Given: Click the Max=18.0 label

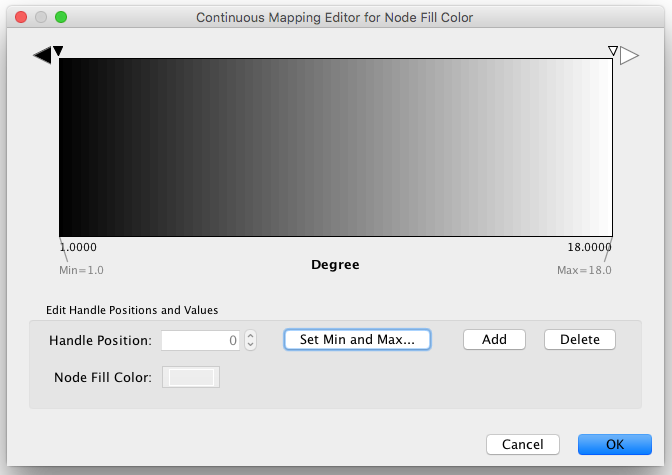Looking at the screenshot, I should click(584, 270).
